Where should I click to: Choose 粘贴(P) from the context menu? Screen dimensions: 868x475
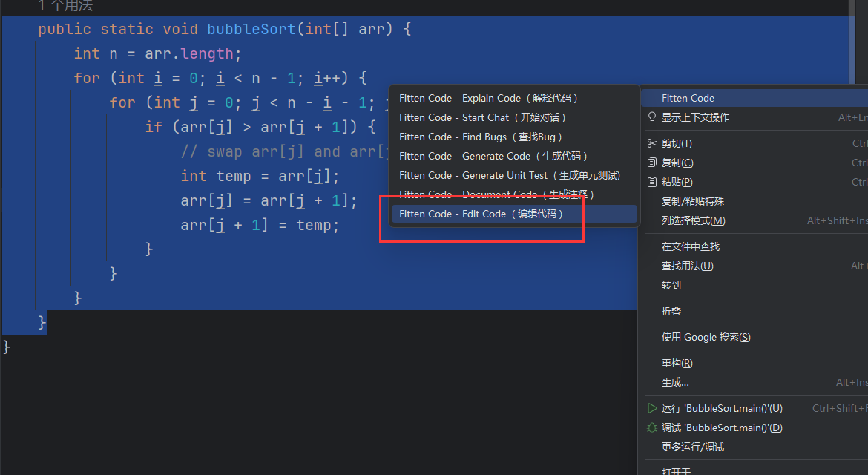click(754, 182)
